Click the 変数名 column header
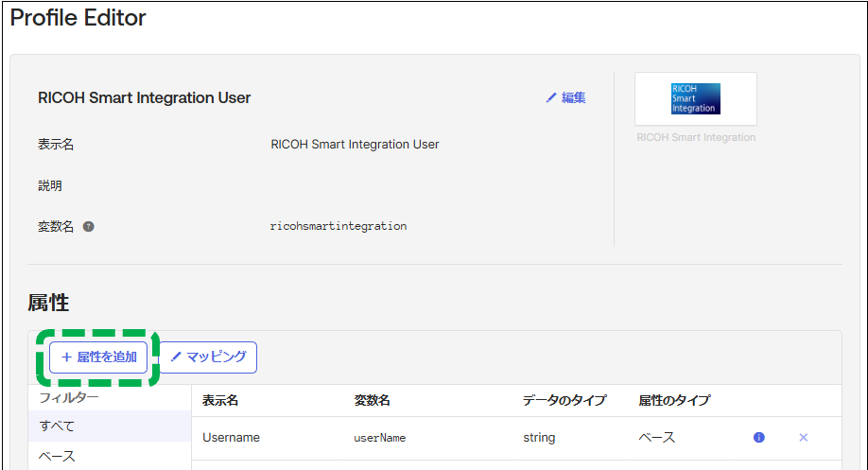The width and height of the screenshot is (868, 470). click(x=372, y=400)
